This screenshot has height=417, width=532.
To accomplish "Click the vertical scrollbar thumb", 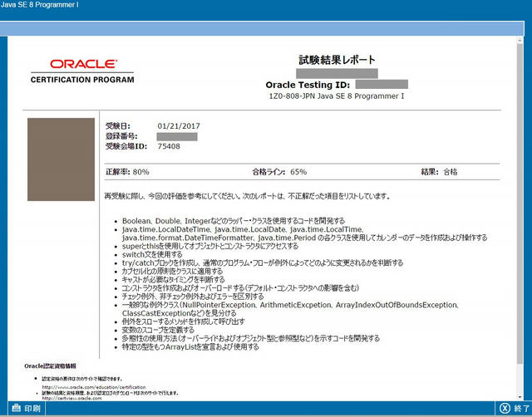I will (x=520, y=204).
